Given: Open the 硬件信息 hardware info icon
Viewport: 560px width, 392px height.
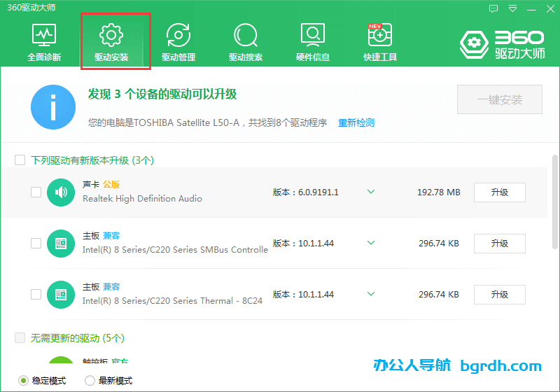Looking at the screenshot, I should (x=313, y=42).
